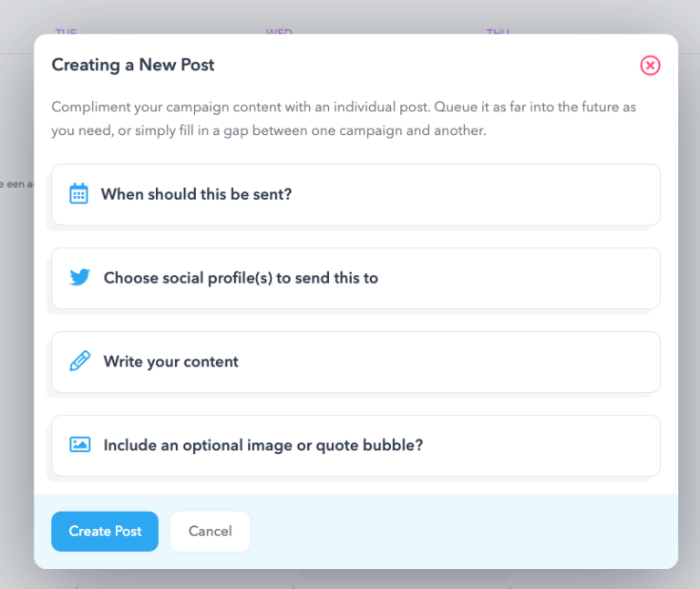Click the pencil icon for writing content
This screenshot has height=589, width=700.
(x=80, y=361)
